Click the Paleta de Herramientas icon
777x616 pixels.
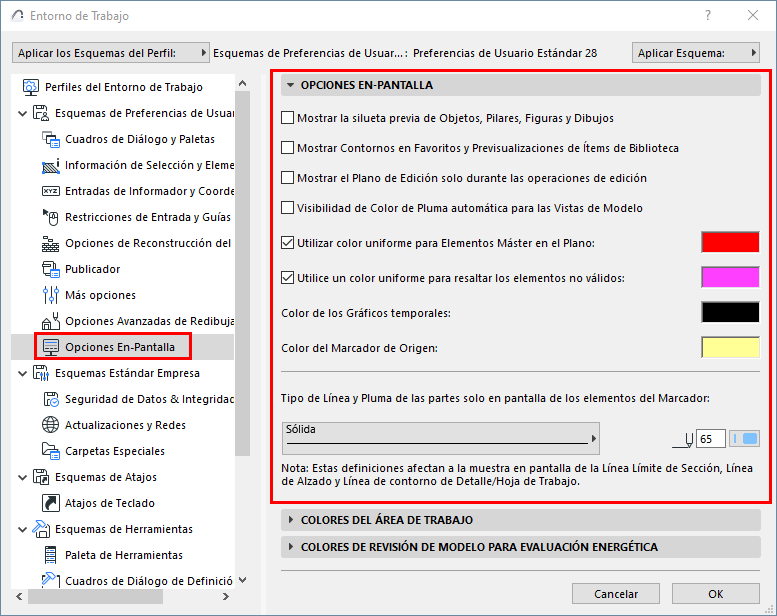[x=51, y=555]
